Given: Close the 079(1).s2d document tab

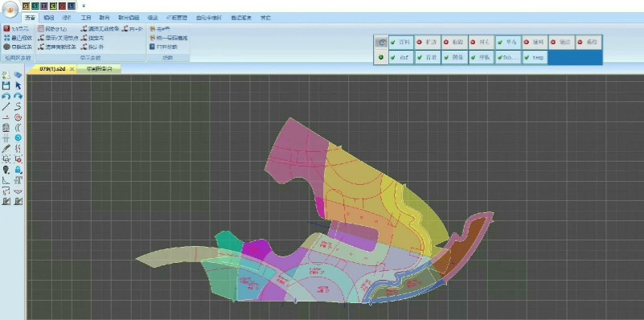Looking at the screenshot, I should (x=72, y=69).
